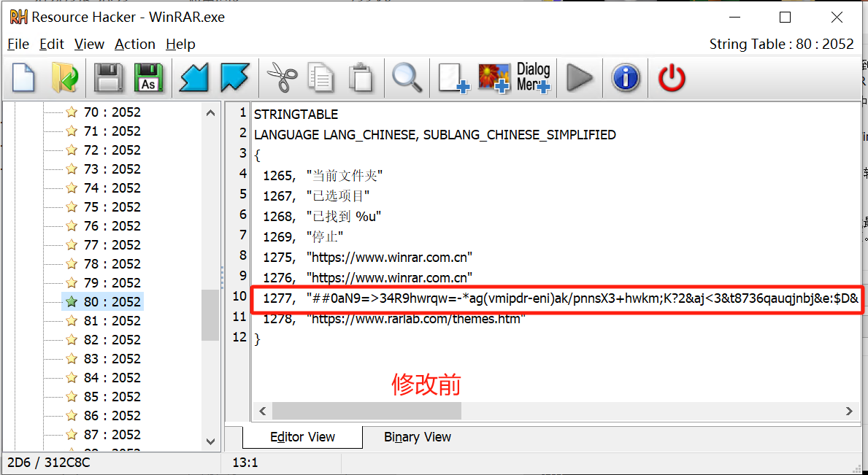Image resolution: width=868 pixels, height=475 pixels.
Task: Click the Add new resource page icon
Action: 454,77
